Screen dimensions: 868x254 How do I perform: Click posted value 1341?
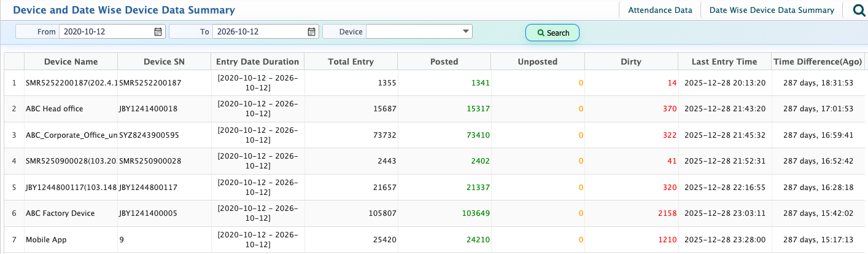481,82
